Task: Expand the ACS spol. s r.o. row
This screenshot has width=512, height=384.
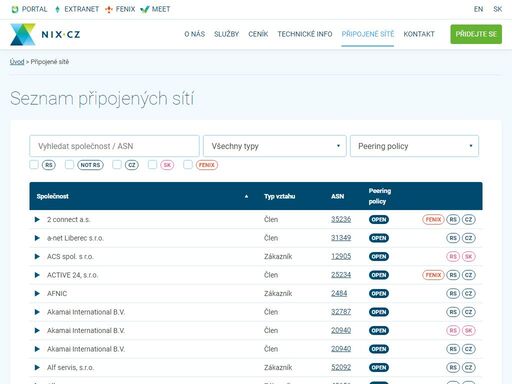Action: click(x=37, y=256)
